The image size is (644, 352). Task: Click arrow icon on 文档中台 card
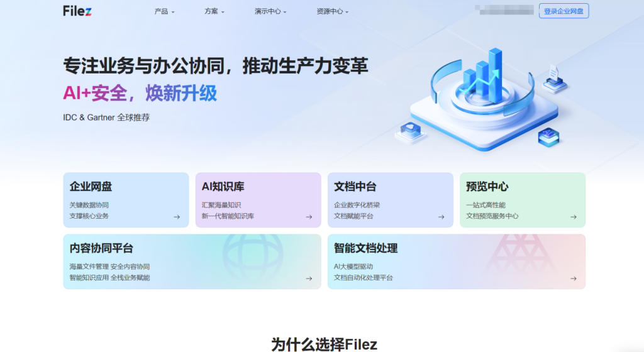click(x=441, y=217)
